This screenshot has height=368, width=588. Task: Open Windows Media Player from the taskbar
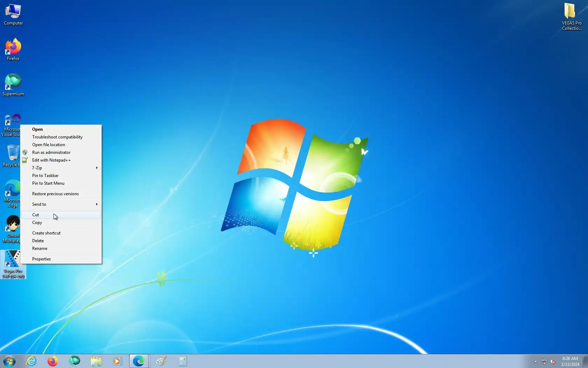pos(117,361)
